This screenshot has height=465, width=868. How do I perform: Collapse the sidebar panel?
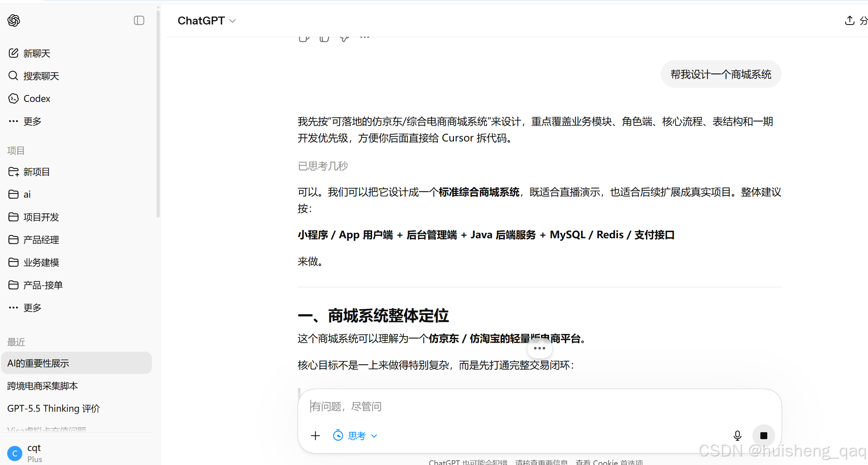pos(139,21)
